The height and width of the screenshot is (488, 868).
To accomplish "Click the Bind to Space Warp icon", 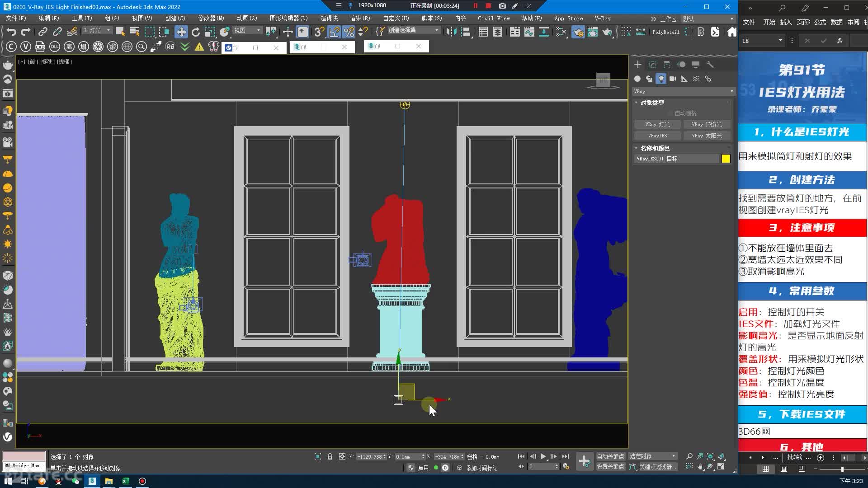I will tap(72, 32).
